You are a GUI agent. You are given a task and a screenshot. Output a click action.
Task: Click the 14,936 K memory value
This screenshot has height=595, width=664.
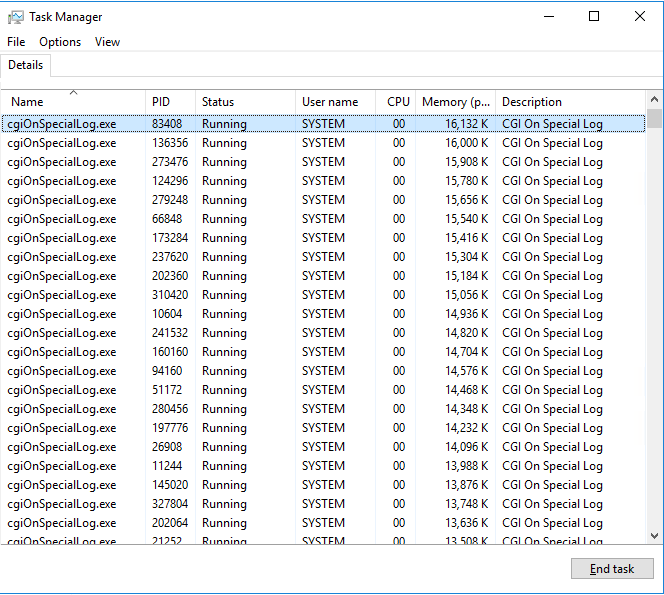(x=467, y=314)
